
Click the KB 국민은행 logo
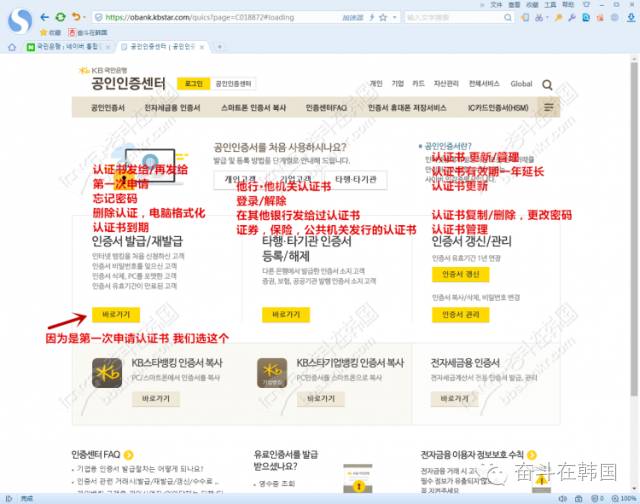(x=103, y=70)
